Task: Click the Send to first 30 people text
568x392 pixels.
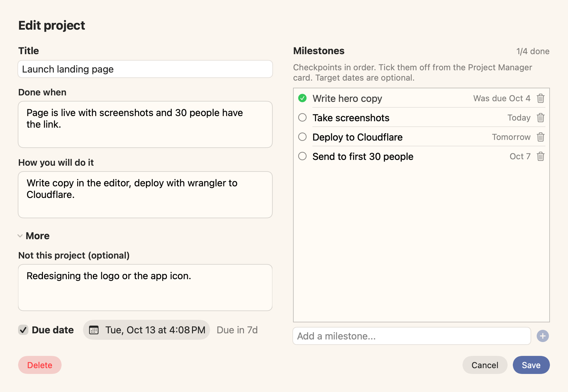Action: click(363, 156)
